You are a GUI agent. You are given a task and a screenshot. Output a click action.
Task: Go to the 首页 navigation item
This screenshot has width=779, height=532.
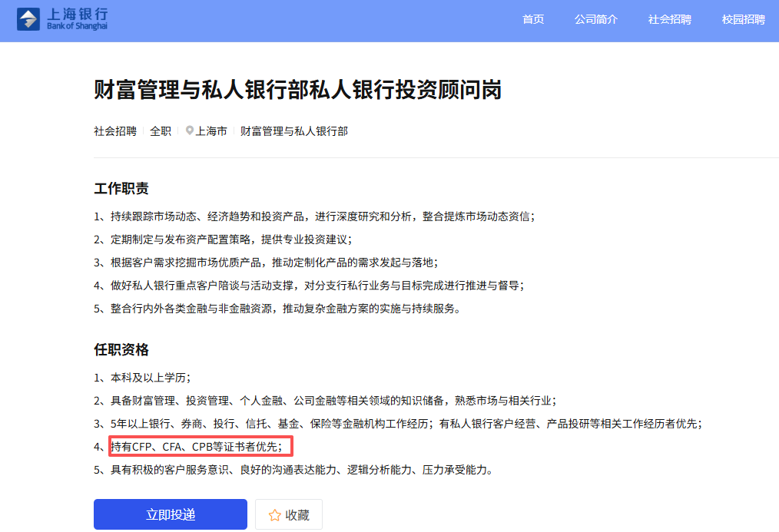(533, 19)
